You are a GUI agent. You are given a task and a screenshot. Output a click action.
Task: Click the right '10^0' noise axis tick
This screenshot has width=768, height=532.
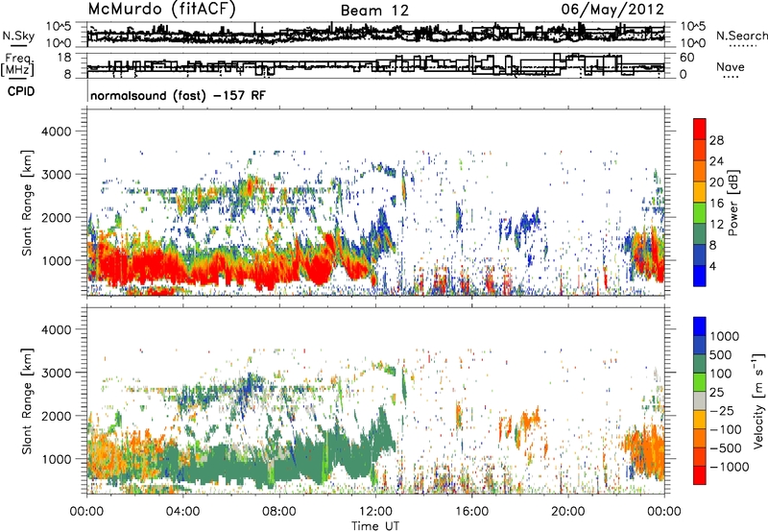click(693, 43)
